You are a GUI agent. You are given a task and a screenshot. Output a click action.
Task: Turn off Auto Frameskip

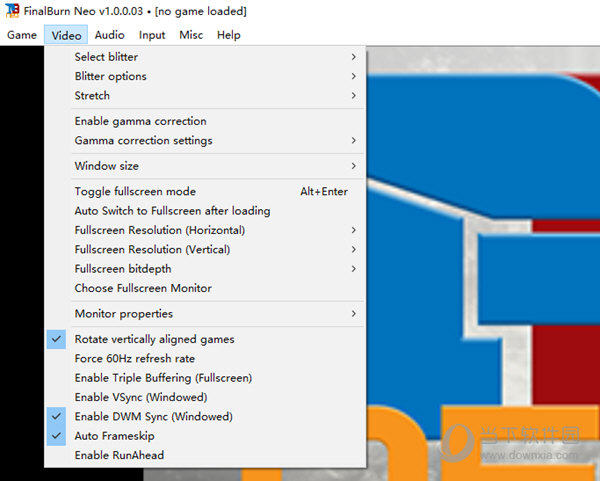(x=205, y=436)
